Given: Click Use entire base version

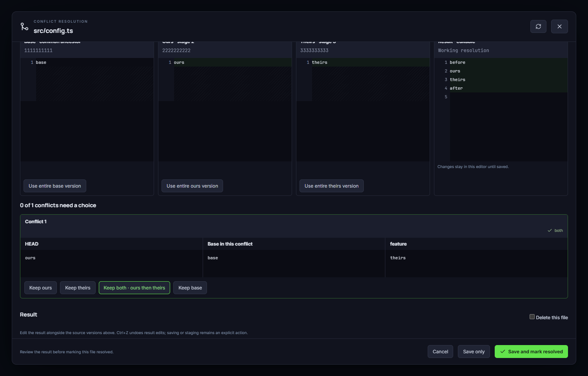Looking at the screenshot, I should click(55, 186).
